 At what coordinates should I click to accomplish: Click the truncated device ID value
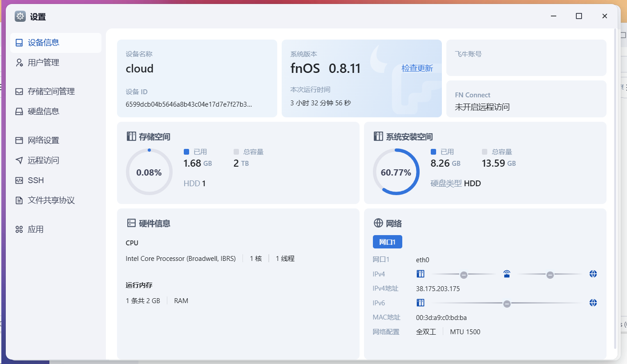tap(189, 104)
